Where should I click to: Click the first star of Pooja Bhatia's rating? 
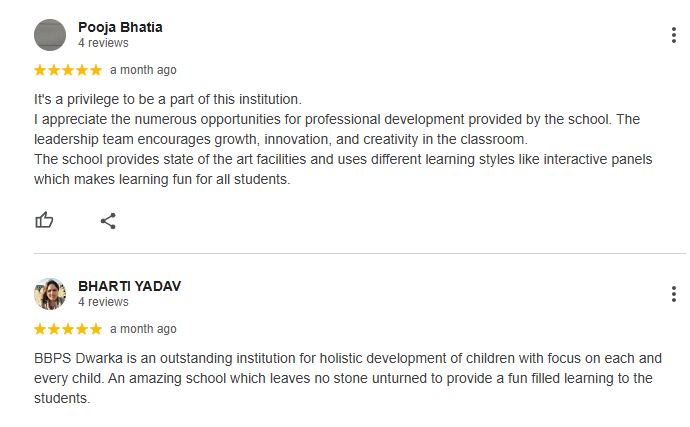click(x=40, y=70)
